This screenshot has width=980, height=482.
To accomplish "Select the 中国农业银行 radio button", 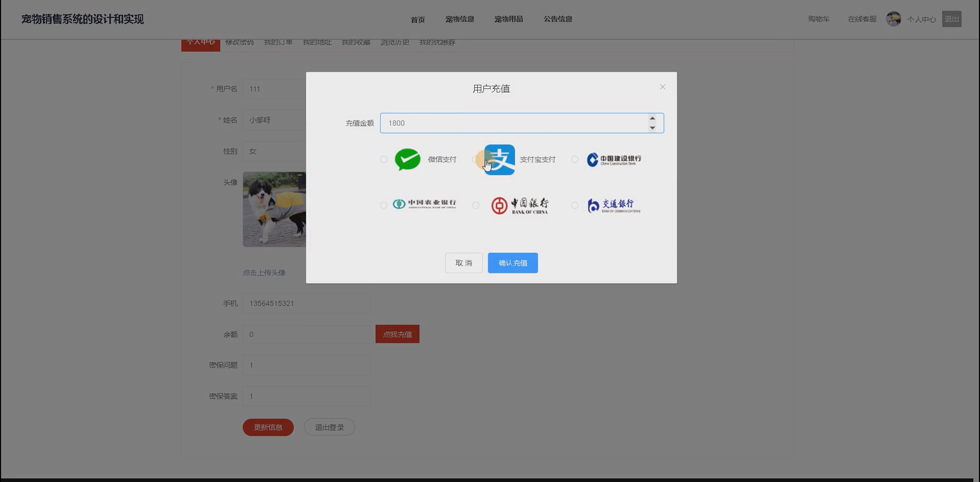I will (384, 205).
